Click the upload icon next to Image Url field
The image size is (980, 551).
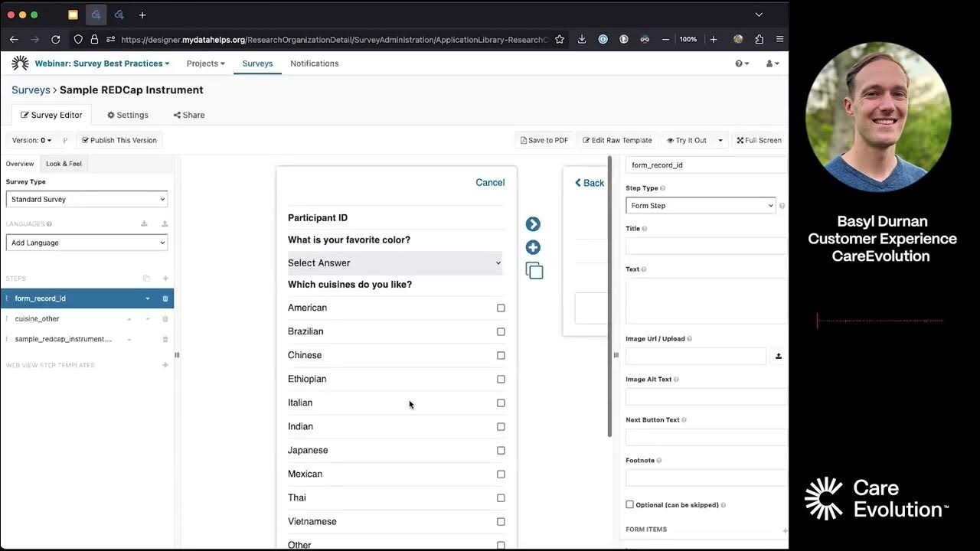pos(778,356)
